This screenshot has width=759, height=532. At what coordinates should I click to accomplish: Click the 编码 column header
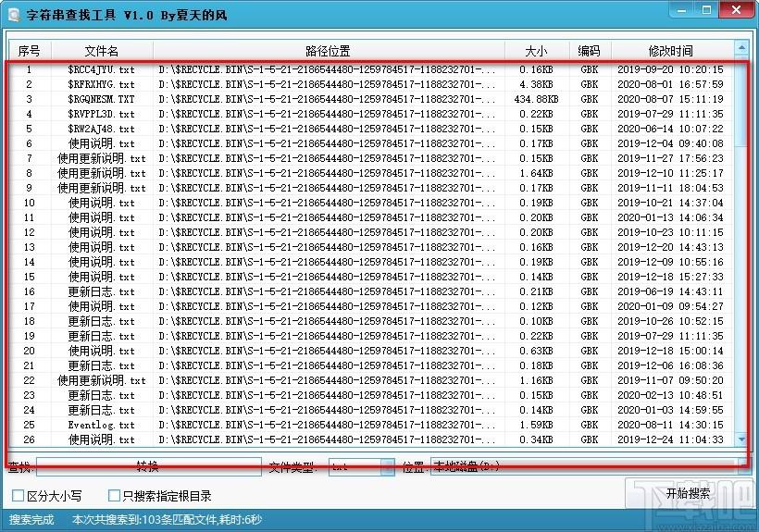pos(589,51)
